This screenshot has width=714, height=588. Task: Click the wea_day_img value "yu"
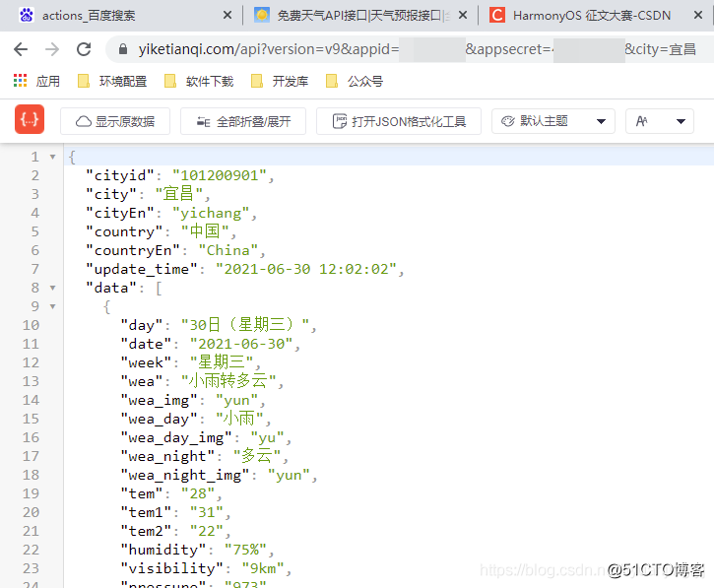[267, 437]
